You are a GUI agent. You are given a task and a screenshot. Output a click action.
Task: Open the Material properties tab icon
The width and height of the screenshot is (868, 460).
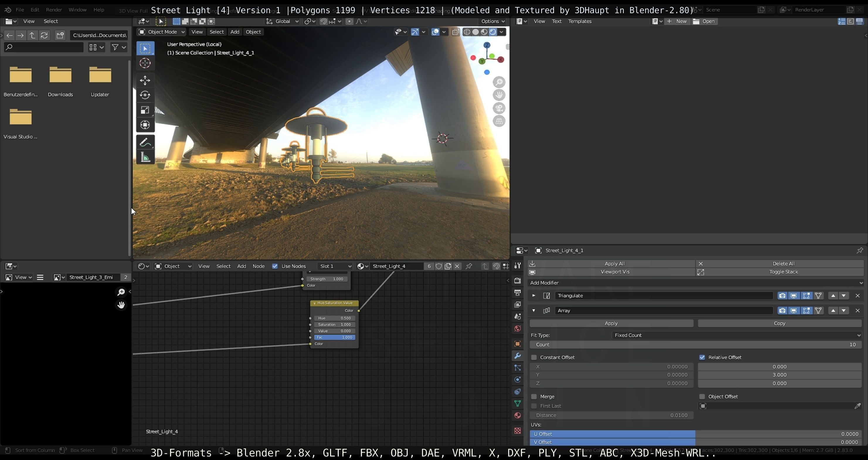click(x=518, y=415)
